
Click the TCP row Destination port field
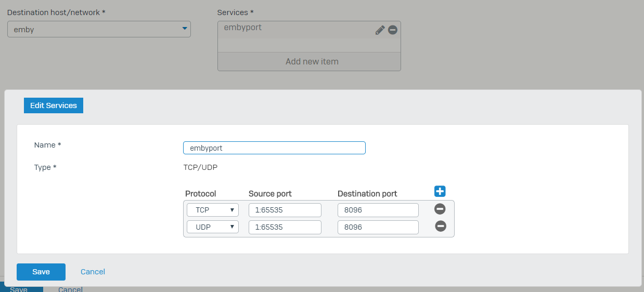pos(378,210)
